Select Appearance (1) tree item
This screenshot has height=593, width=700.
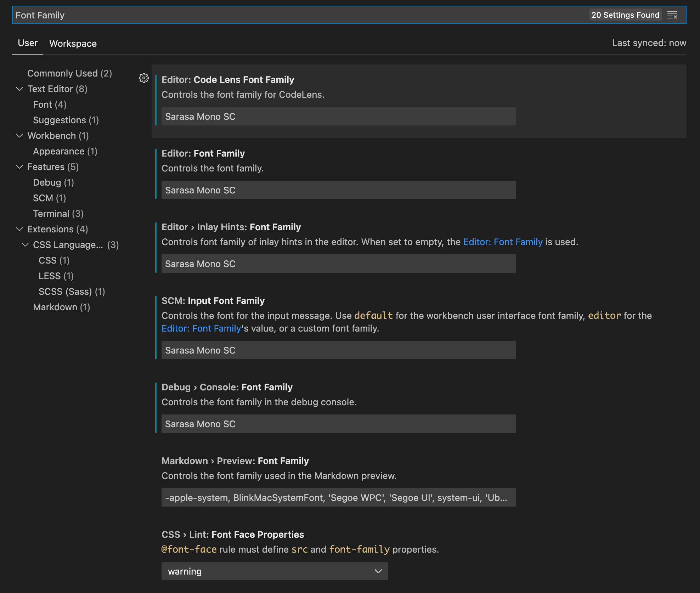click(x=65, y=151)
